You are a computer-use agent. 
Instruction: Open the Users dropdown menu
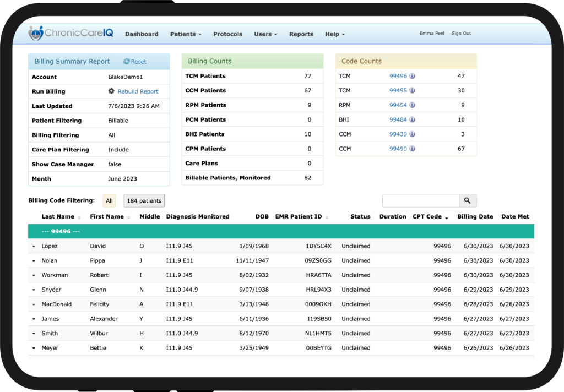click(265, 34)
